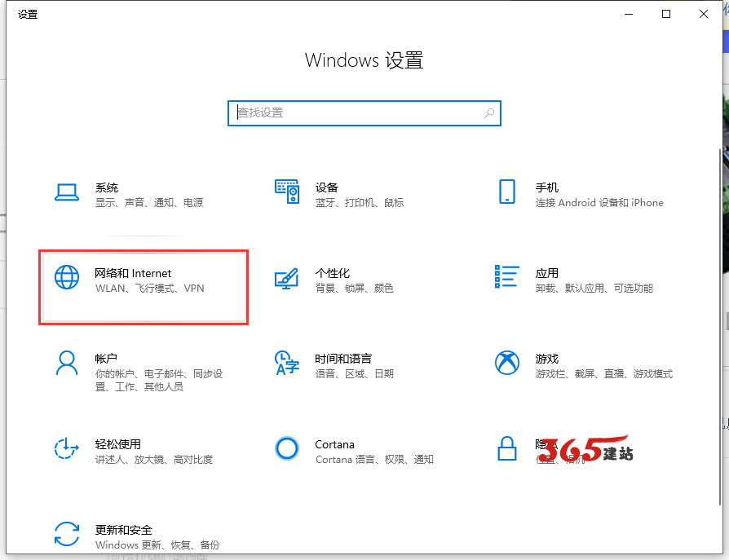The width and height of the screenshot is (729, 560).
Task: Click the clock-and-letter icon for 时间和语言
Action: pyautogui.click(x=287, y=363)
